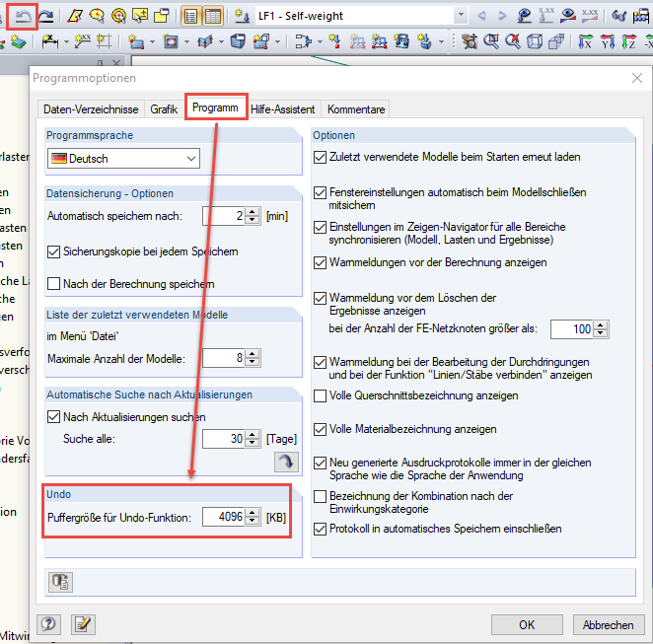Click the edit comment notepad button
653x644 pixels.
pos(83,624)
